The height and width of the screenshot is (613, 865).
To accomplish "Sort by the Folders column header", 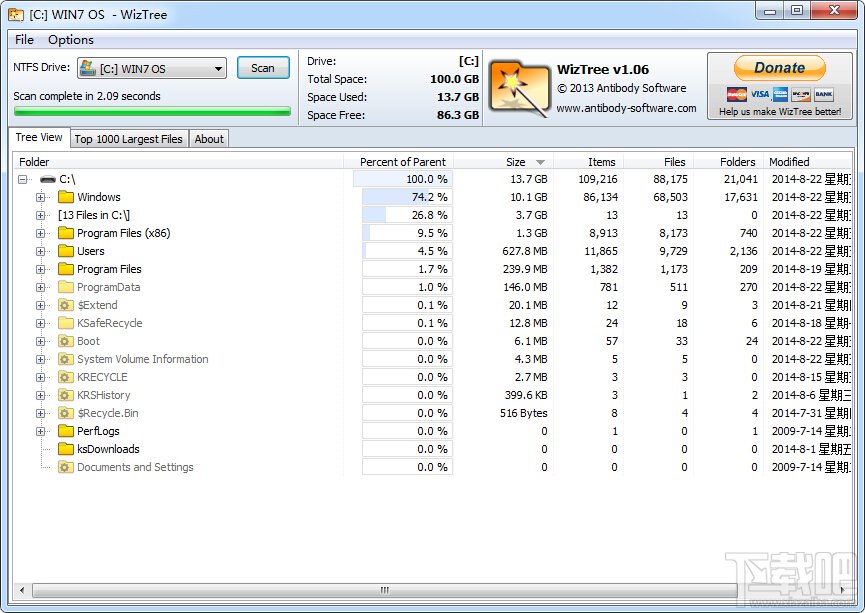I will coord(728,162).
